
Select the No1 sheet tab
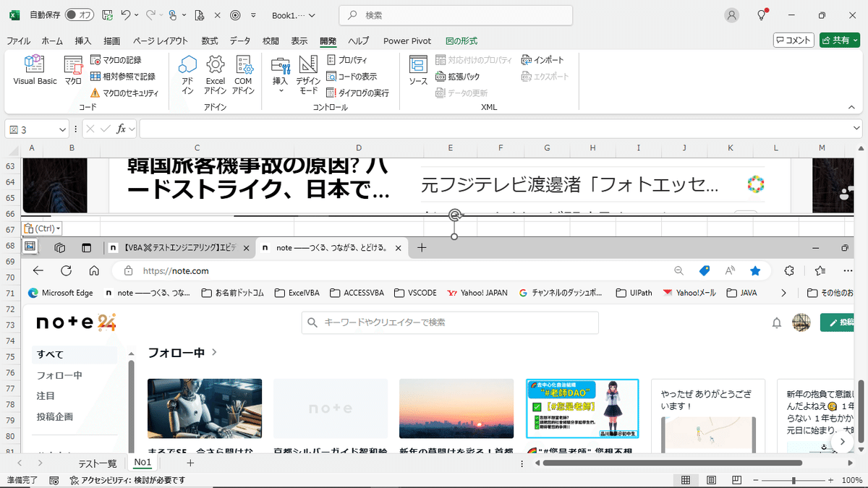click(x=142, y=463)
